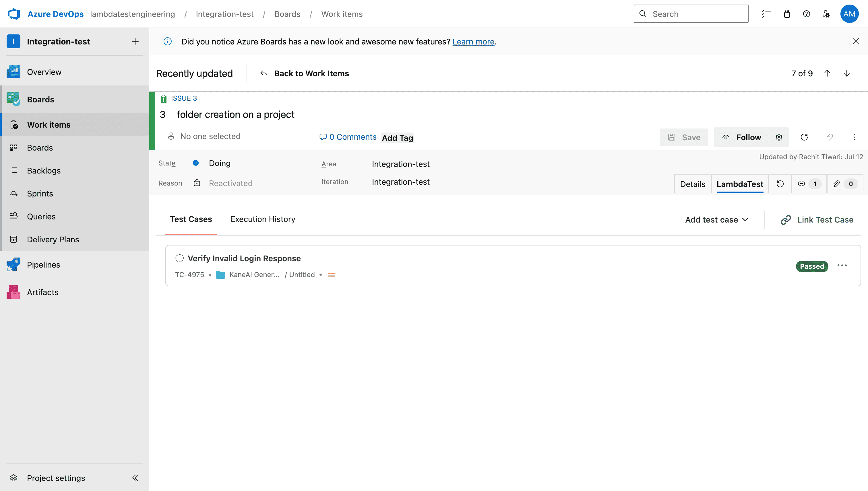Image resolution: width=868 pixels, height=491 pixels.
Task: Click the Learn more link in banner
Action: [x=473, y=42]
